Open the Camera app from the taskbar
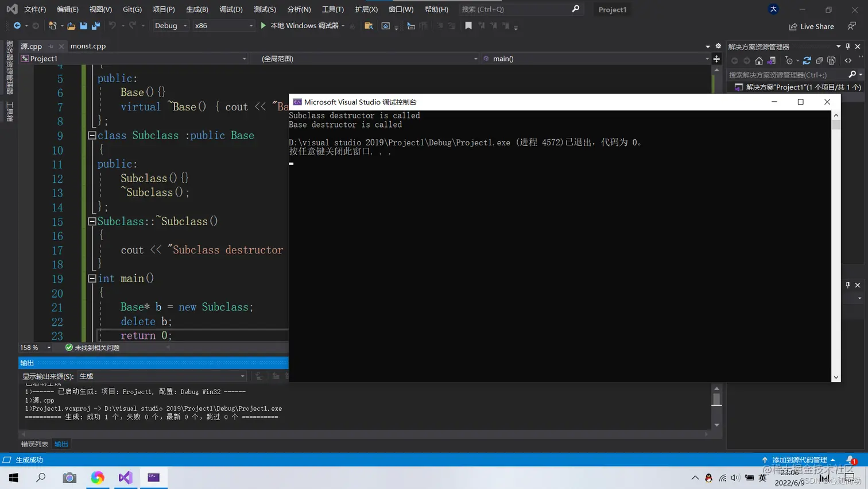Screen dimensions: 868x489 (x=69, y=478)
